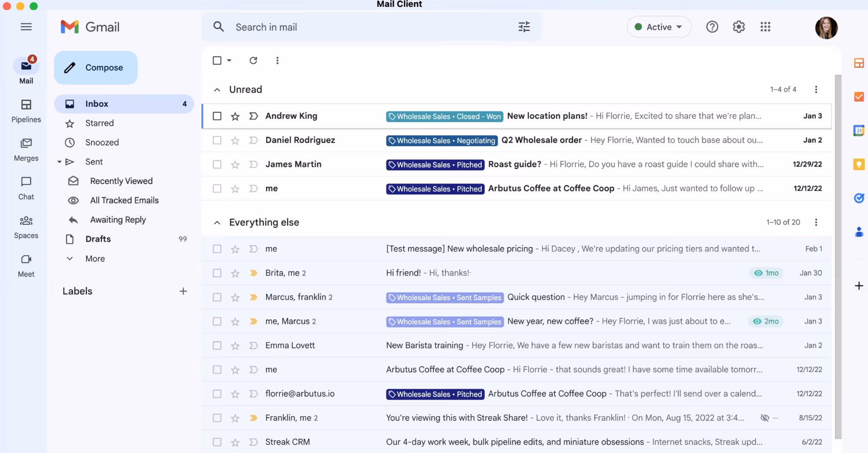The width and height of the screenshot is (868, 453).
Task: Open Merges in the left rail
Action: [x=26, y=144]
